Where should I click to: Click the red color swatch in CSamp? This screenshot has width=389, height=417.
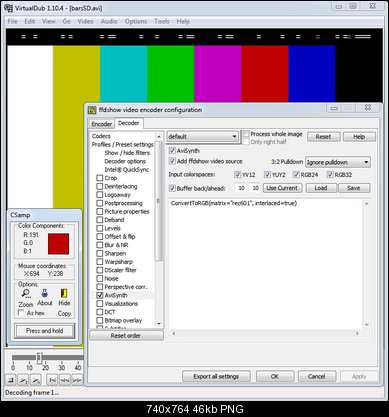coord(58,244)
